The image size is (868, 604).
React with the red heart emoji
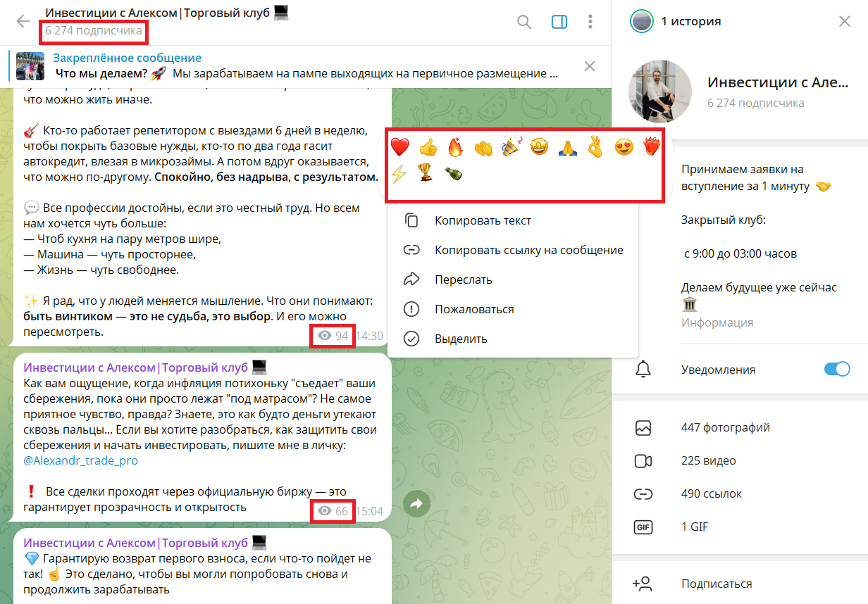[399, 148]
